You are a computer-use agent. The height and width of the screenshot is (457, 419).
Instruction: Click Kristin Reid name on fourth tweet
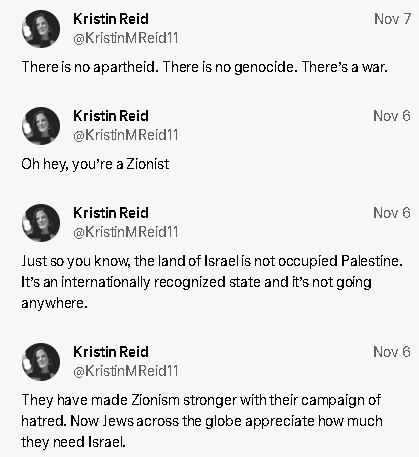[x=111, y=352]
